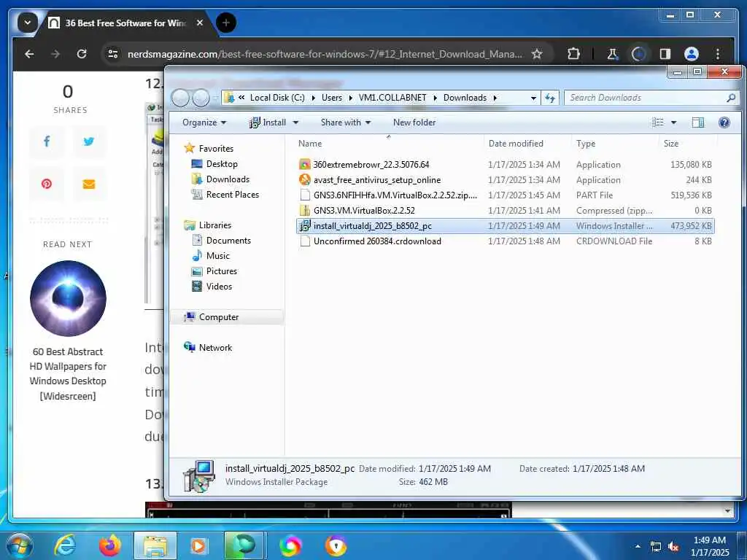
Task: Open Chrome three-dot menu
Action: pyautogui.click(x=718, y=54)
